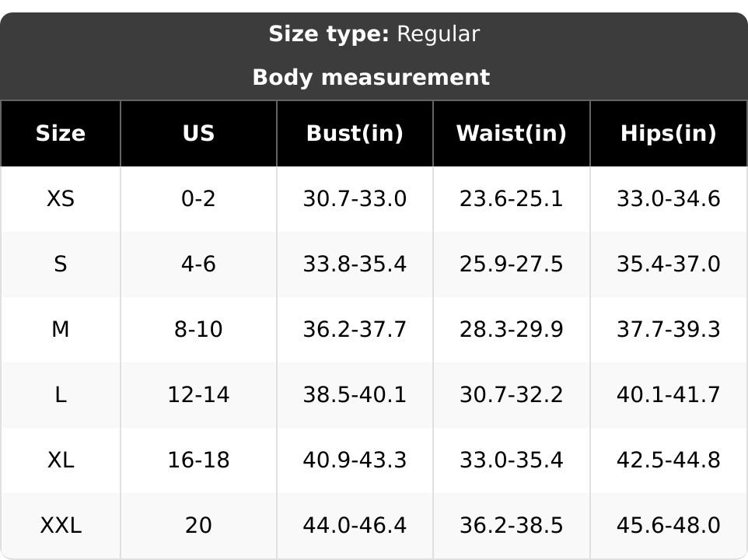748x560 pixels.
Task: Click bust value 36.2-37.7
Action: point(355,330)
